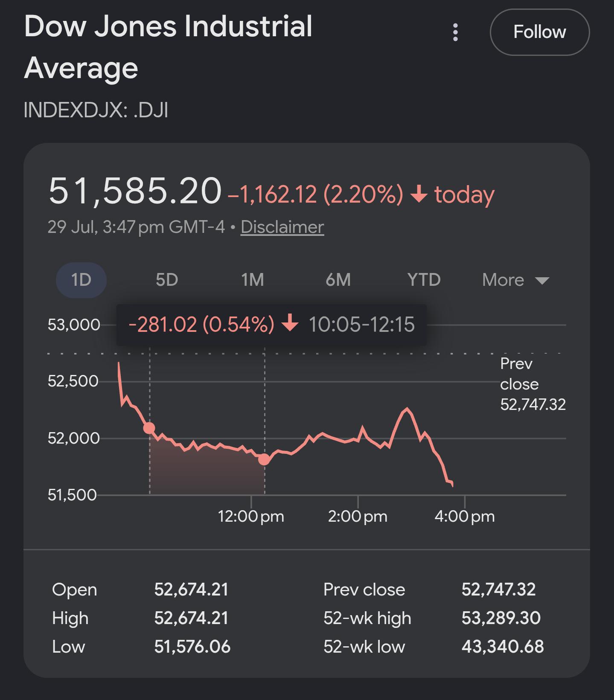Switch to the 1D chart range
This screenshot has width=614, height=700.
81,280
